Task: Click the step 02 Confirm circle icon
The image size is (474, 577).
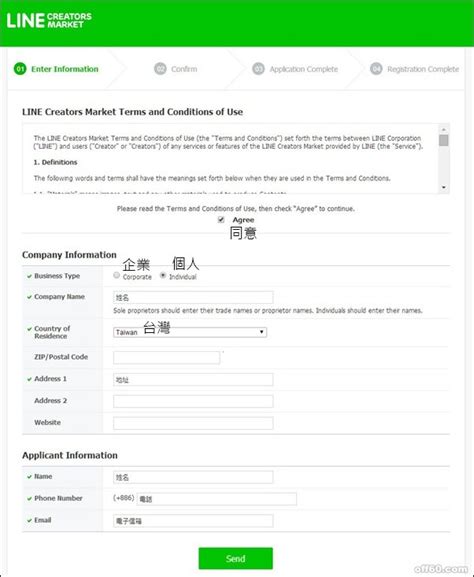Action: pyautogui.click(x=160, y=69)
